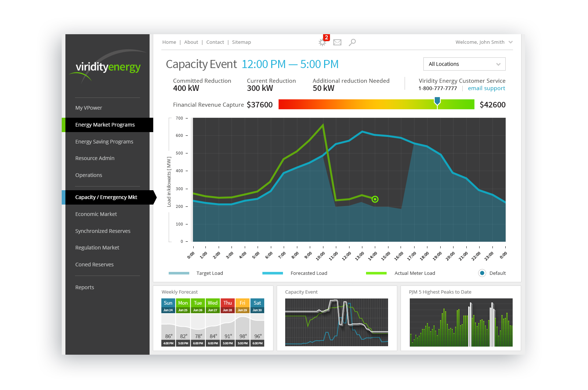Image resolution: width=588 pixels, height=390 pixels.
Task: Select Energy Market Programs menu item
Action: 108,125
